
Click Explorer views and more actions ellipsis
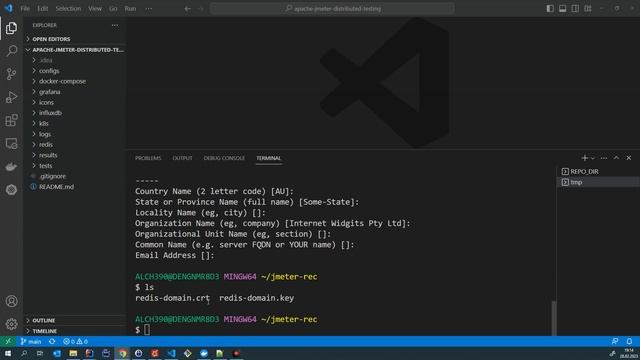click(115, 25)
